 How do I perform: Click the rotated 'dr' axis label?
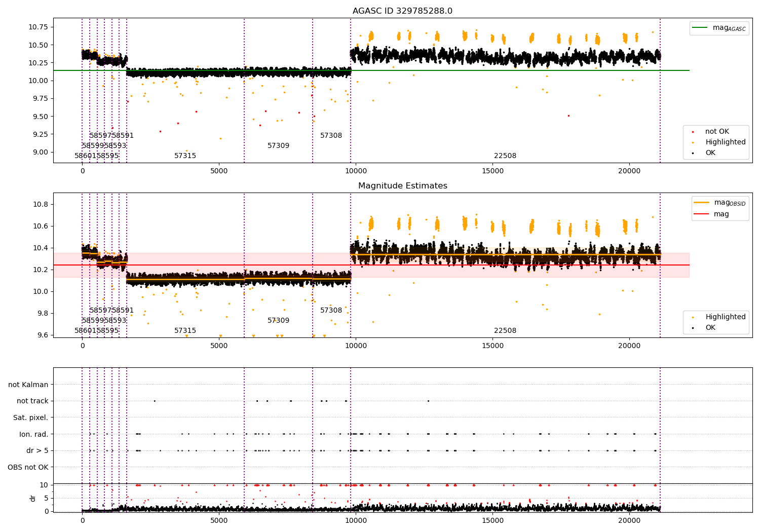click(33, 498)
